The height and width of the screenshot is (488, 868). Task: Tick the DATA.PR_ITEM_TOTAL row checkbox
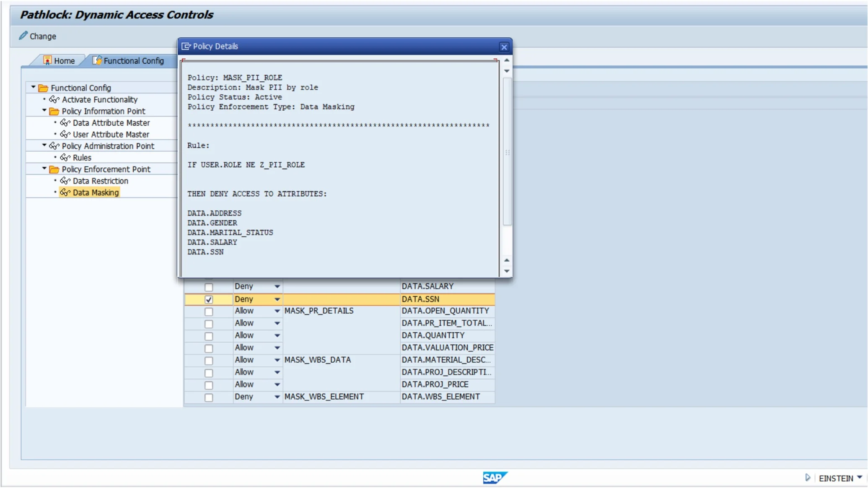[209, 324]
